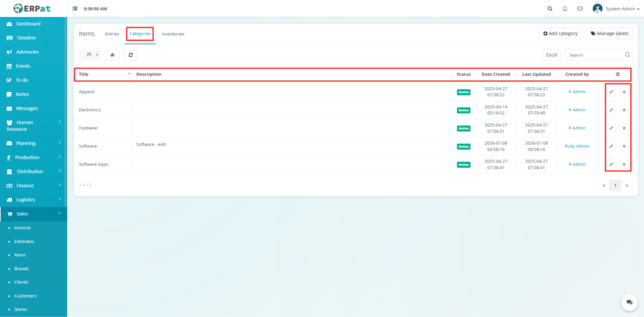
Task: Open the Ruby Admin creator link
Action: (577, 147)
